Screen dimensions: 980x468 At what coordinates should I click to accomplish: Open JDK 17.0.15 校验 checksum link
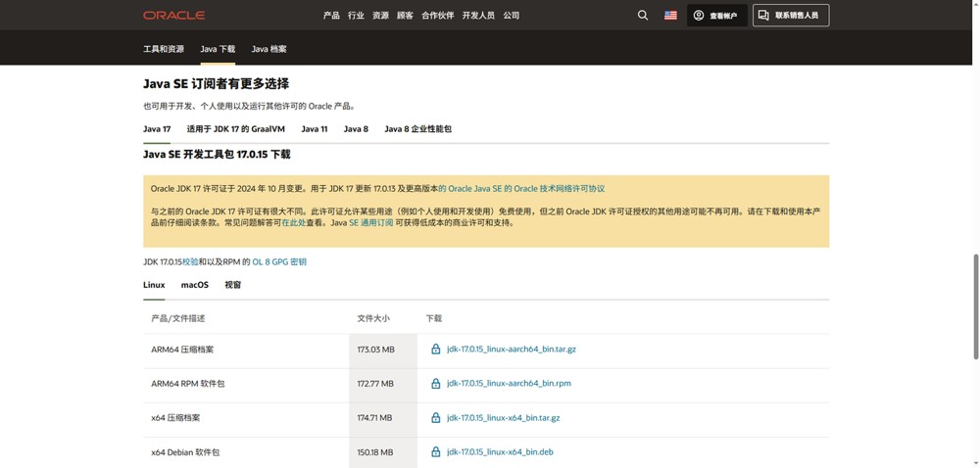coord(190,262)
